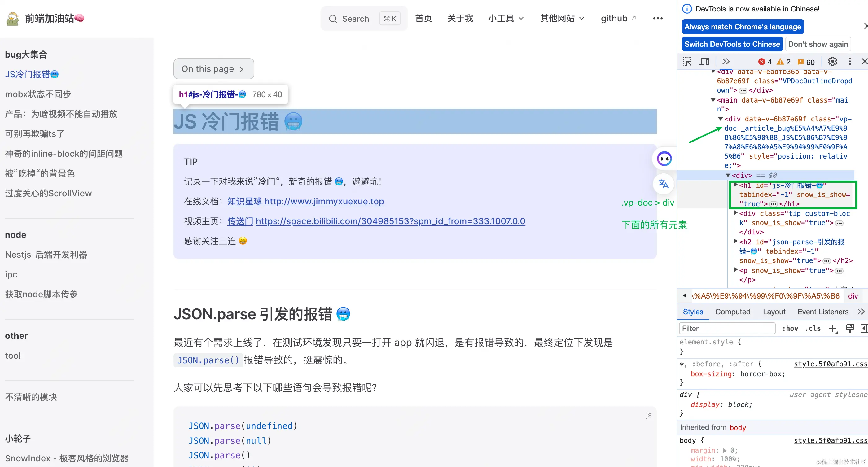
Task: Open DevTools settings gear
Action: click(x=832, y=61)
